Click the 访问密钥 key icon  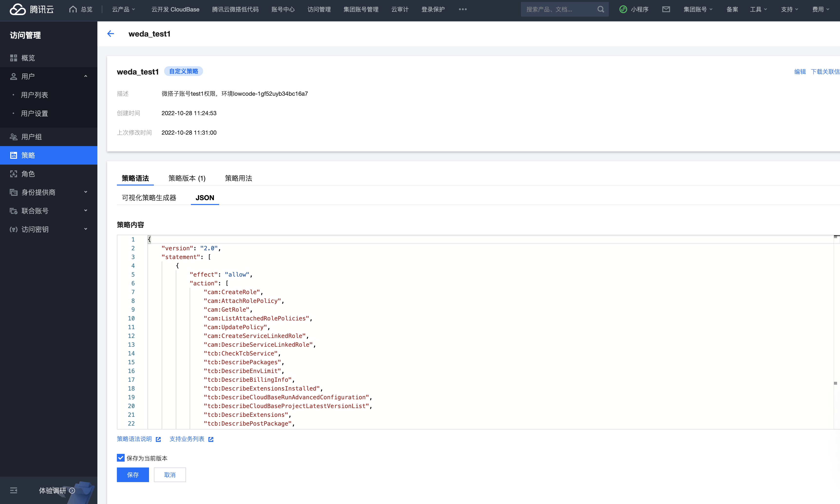click(x=14, y=229)
